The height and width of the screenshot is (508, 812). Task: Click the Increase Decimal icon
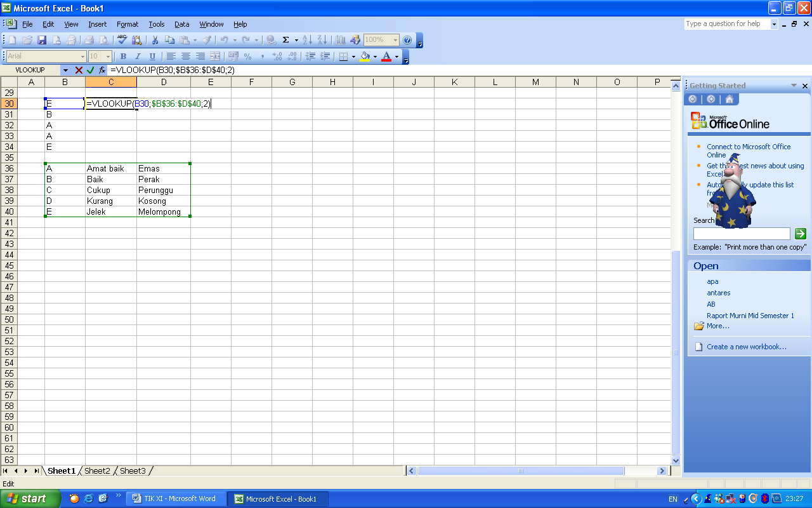pyautogui.click(x=277, y=57)
